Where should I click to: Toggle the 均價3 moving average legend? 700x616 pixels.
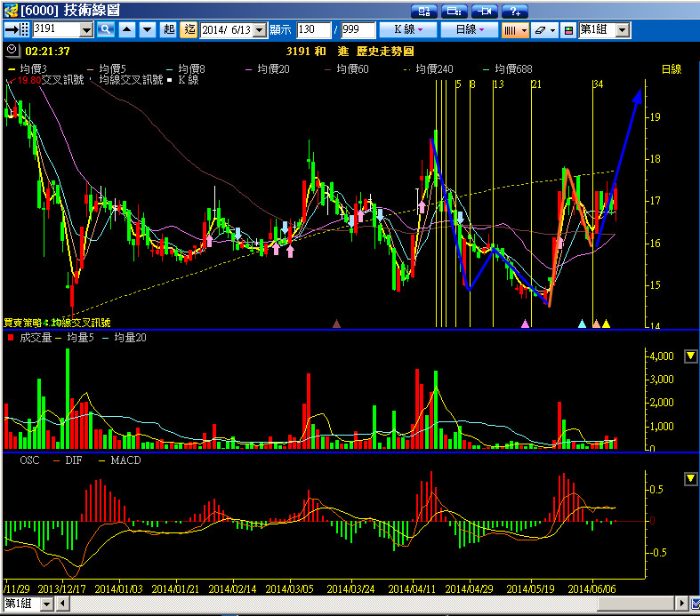tap(28, 68)
